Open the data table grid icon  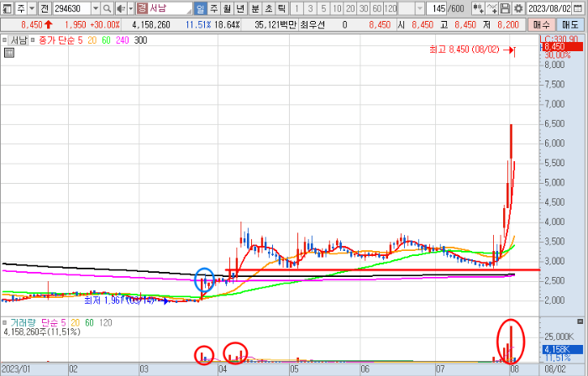pos(9,53)
